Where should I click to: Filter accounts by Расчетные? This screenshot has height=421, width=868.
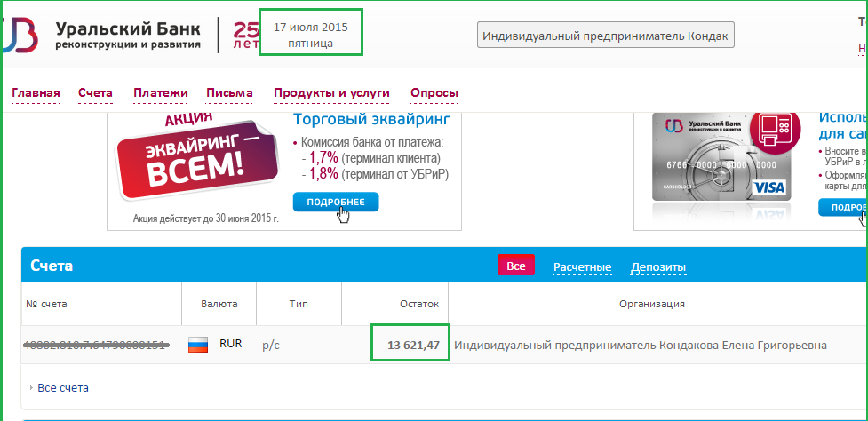click(582, 267)
